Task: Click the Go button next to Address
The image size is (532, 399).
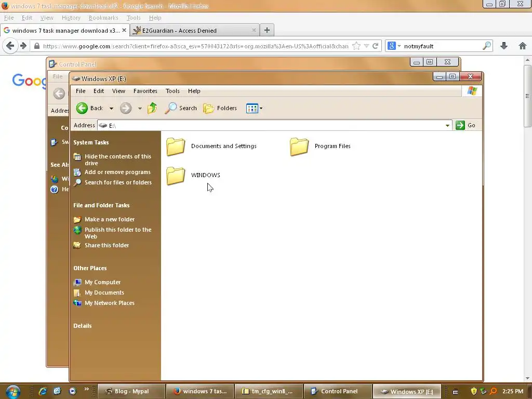Action: [x=465, y=125]
